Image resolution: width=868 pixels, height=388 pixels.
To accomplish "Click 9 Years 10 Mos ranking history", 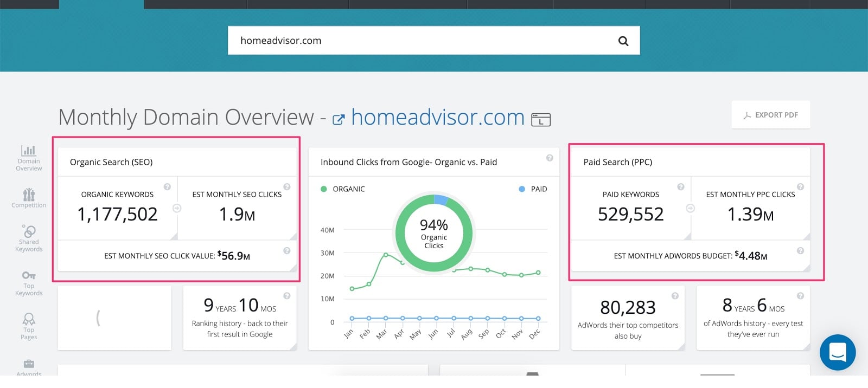I will tap(240, 306).
